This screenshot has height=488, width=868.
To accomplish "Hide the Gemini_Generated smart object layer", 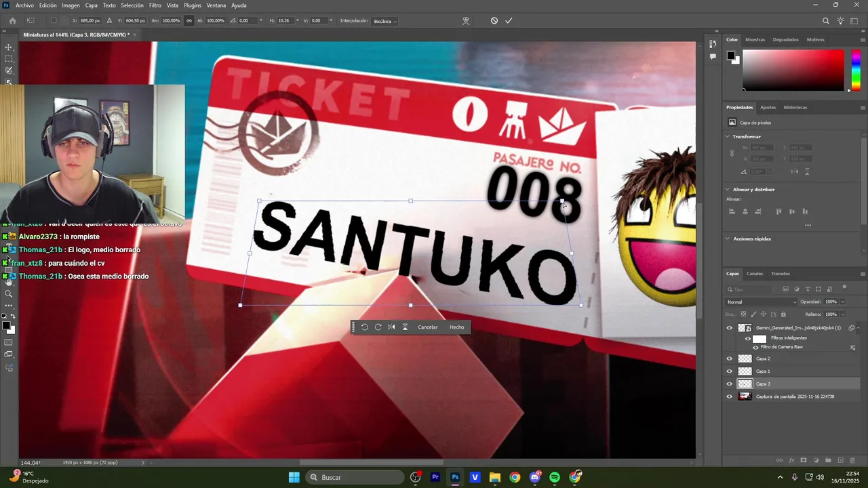I will [730, 328].
